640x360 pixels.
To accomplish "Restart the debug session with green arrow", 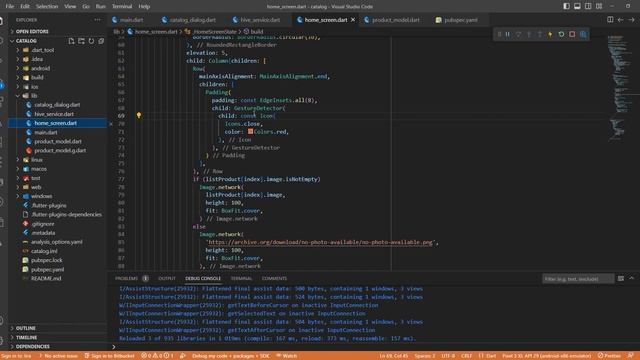I will click(561, 34).
